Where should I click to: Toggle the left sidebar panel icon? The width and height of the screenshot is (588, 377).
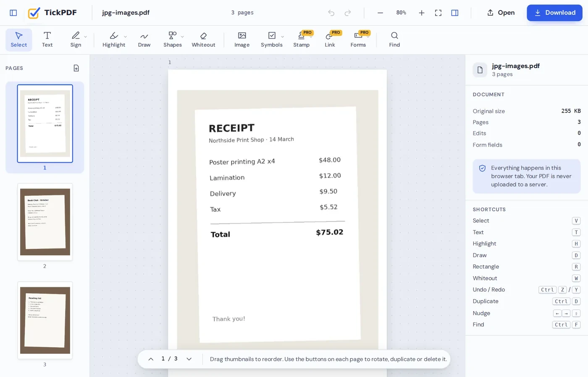coord(13,13)
